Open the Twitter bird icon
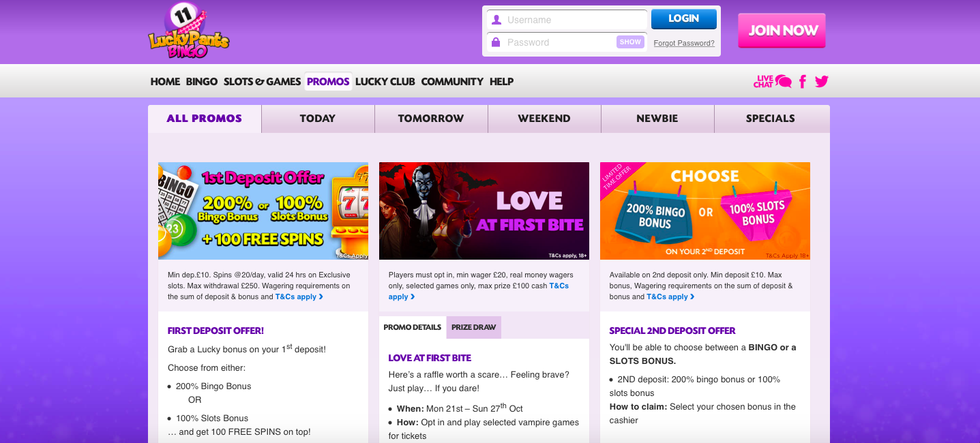Image resolution: width=980 pixels, height=443 pixels. (822, 82)
